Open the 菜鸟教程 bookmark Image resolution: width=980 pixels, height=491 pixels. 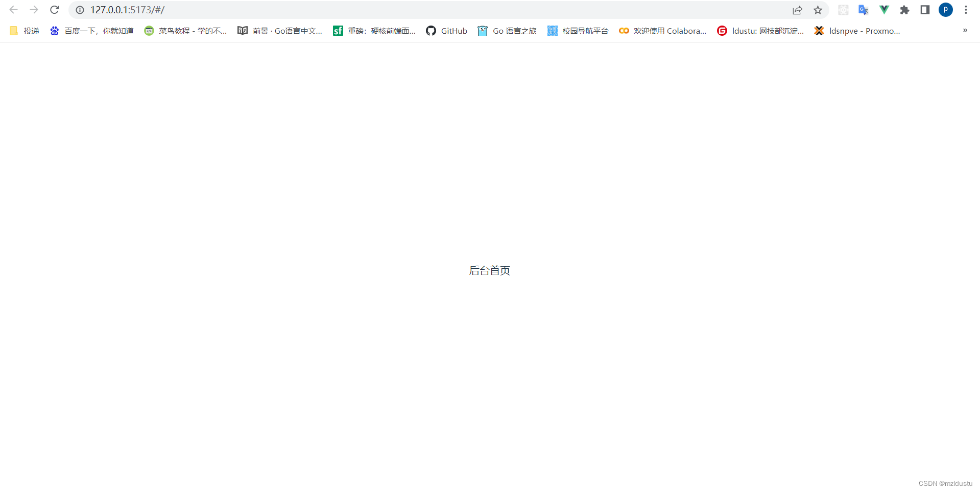[185, 31]
